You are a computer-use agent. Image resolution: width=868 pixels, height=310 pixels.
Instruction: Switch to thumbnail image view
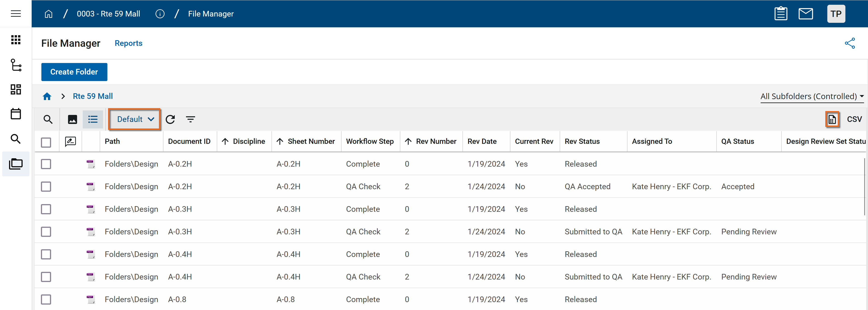[x=72, y=119]
